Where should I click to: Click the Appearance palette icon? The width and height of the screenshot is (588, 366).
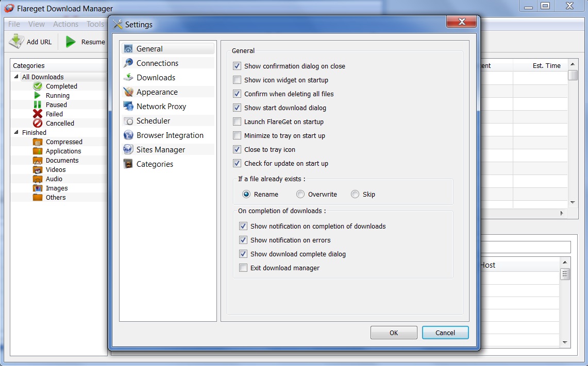128,92
